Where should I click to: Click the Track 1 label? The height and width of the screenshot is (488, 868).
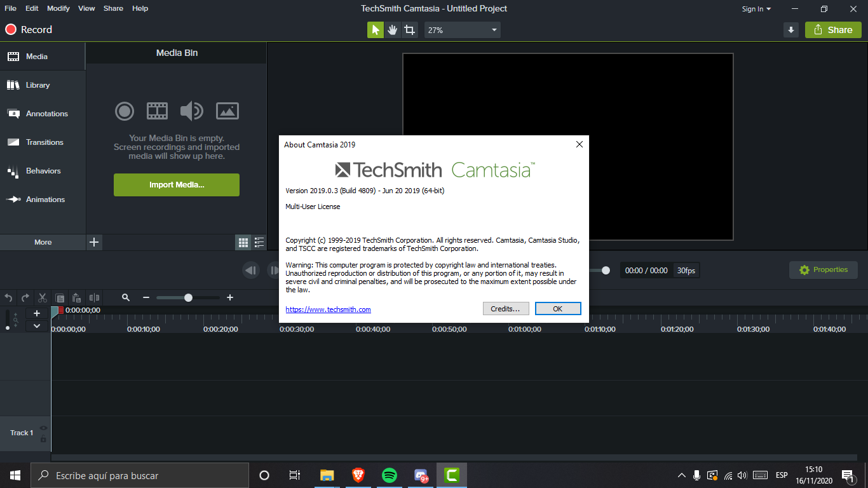[22, 433]
